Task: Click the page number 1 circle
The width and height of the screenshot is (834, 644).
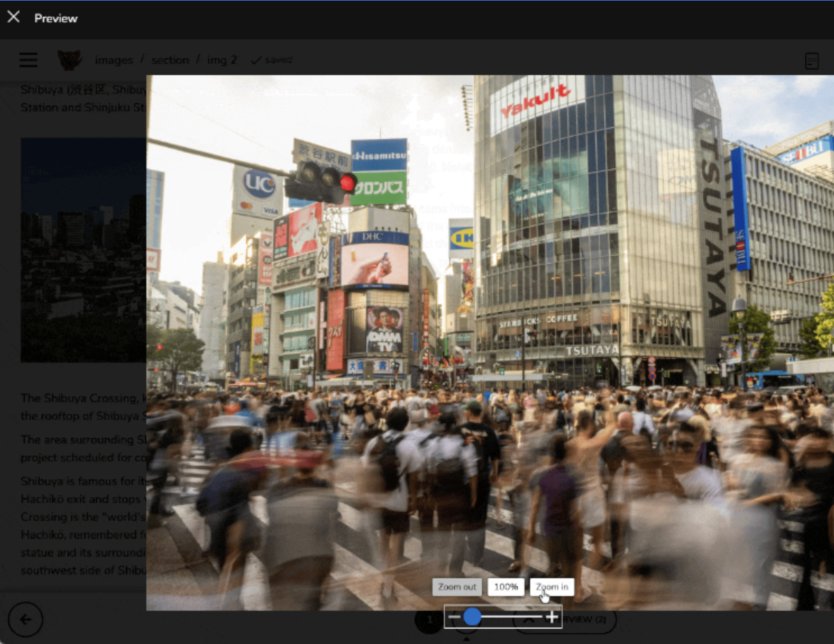Action: [x=429, y=620]
